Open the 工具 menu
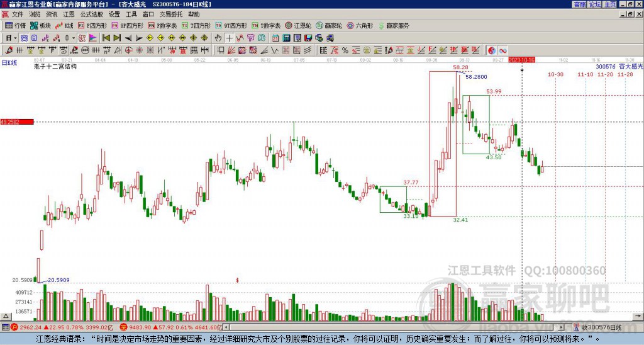The image size is (644, 345). point(131,14)
